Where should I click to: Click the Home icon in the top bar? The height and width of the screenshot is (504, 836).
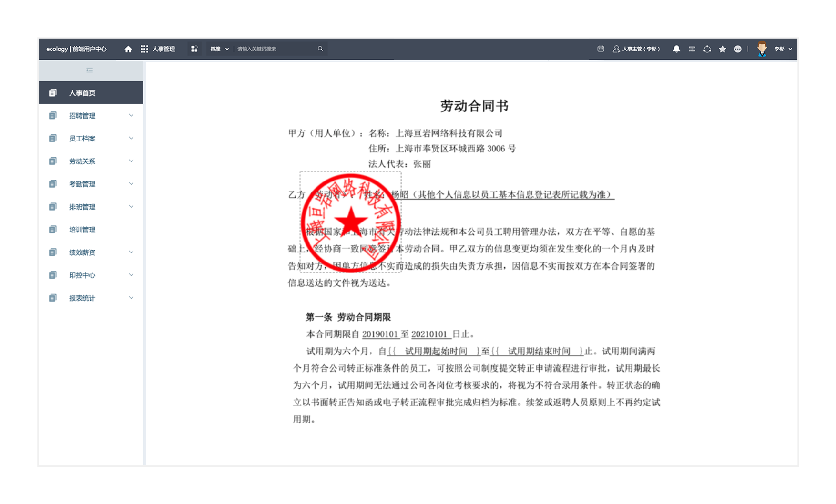click(x=128, y=49)
